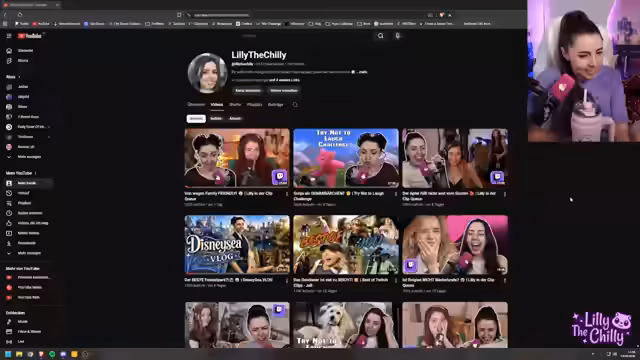
Task: Open the Disneysea Vlog video thumbnail
Action: [x=237, y=244]
